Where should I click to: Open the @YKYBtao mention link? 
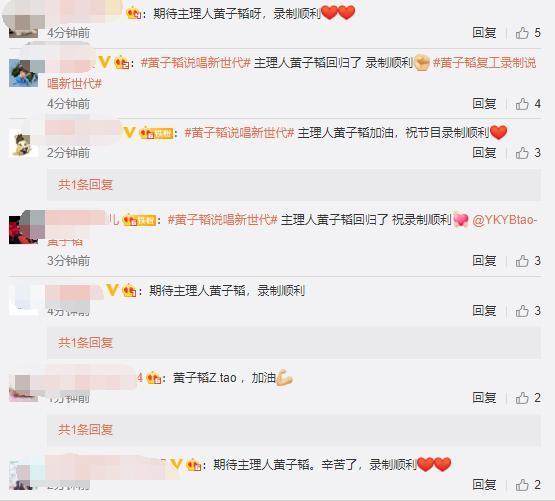coord(504,220)
